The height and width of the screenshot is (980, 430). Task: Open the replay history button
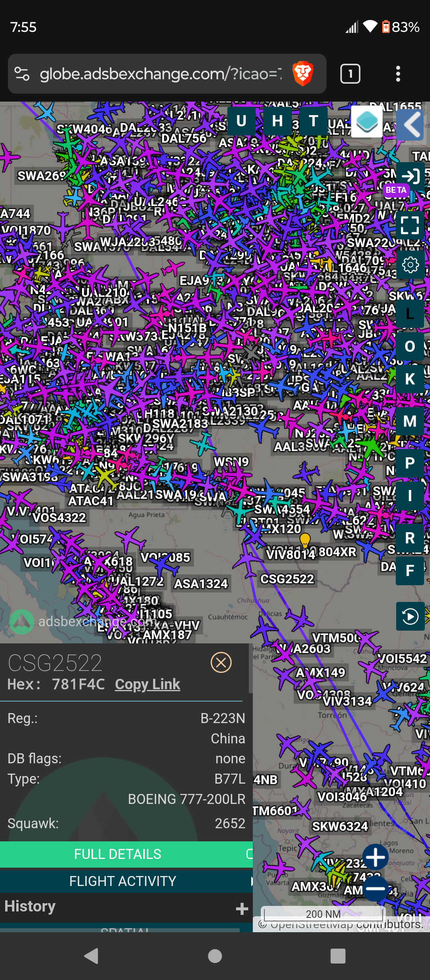tap(410, 616)
